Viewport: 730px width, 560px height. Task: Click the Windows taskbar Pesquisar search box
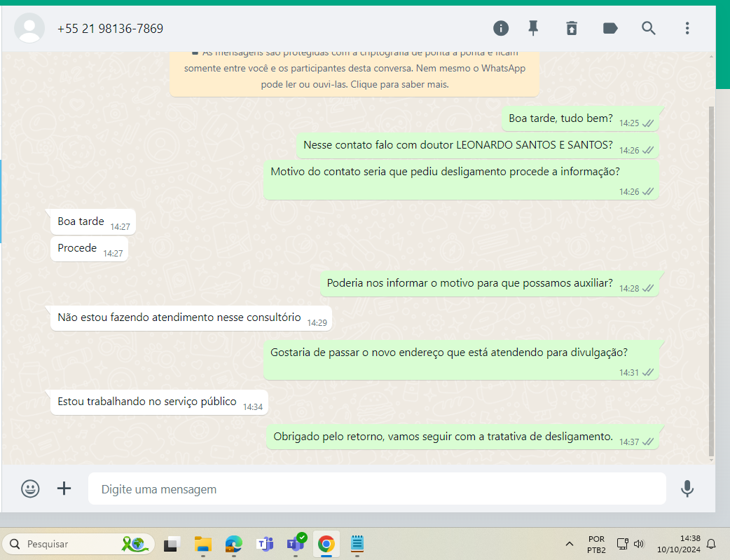79,544
